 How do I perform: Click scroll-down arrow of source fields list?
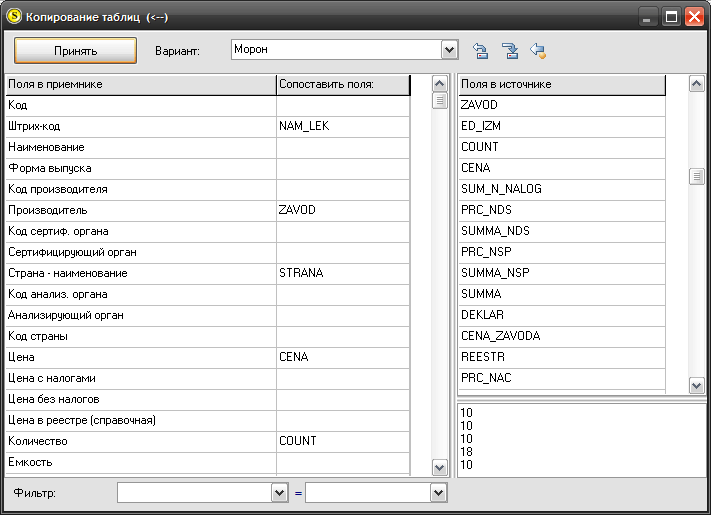pyautogui.click(x=696, y=386)
